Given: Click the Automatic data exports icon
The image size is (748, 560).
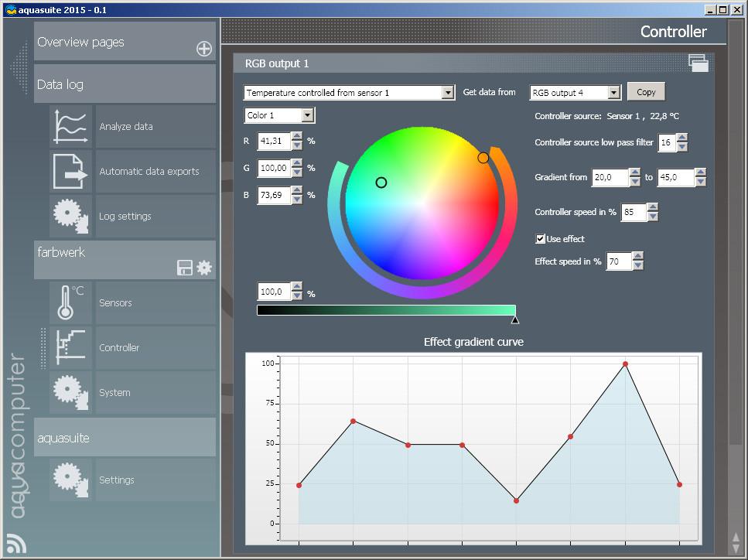Looking at the screenshot, I should pos(70,172).
